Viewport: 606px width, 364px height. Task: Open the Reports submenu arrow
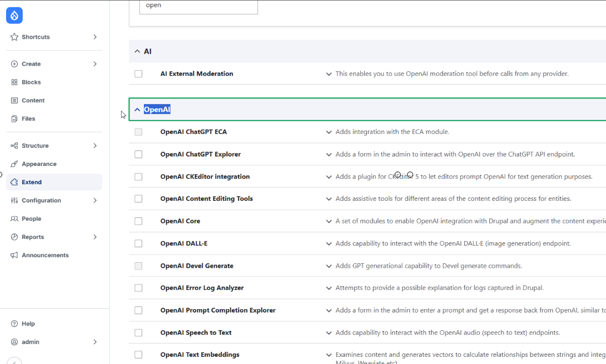(95, 237)
